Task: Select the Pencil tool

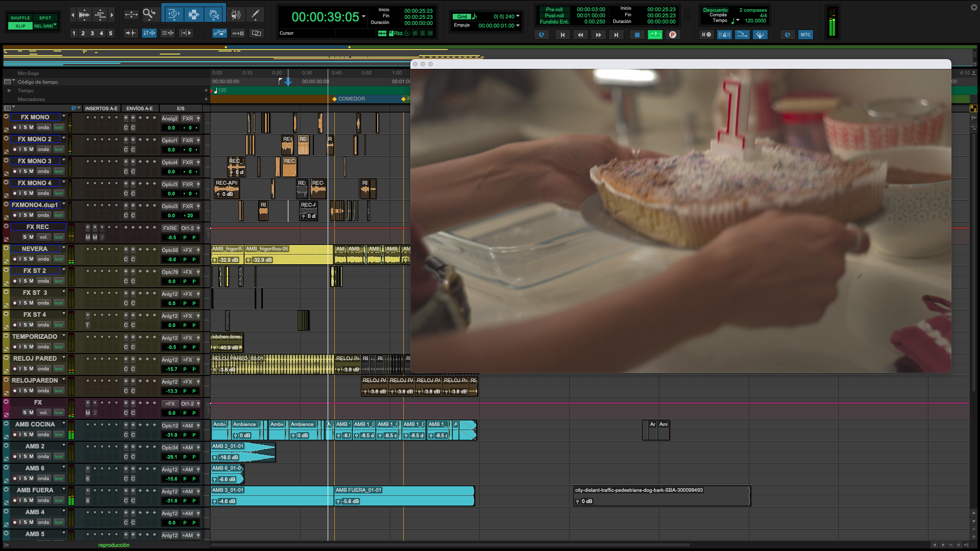Action: tap(255, 14)
